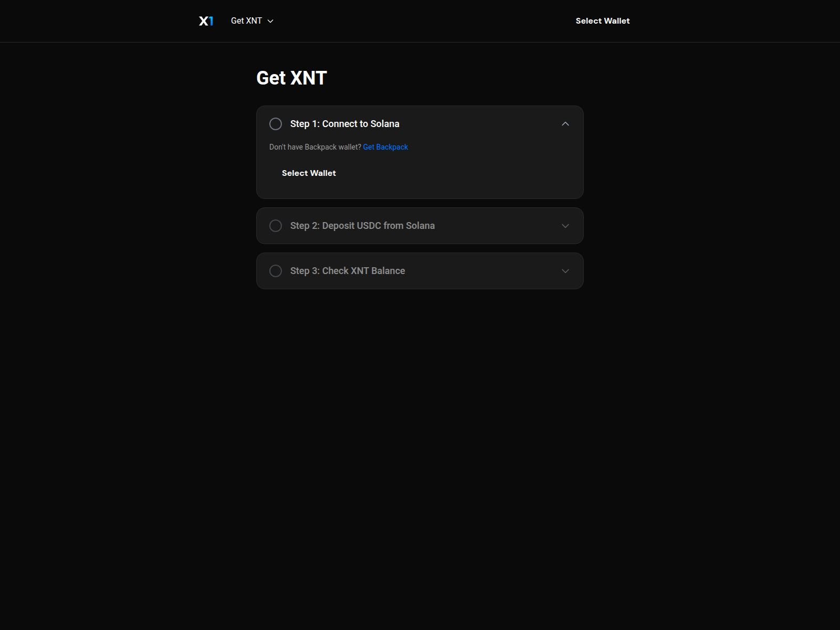
Task: Select the "Step 2: Deposit USDC from Solana" title
Action: coord(362,226)
